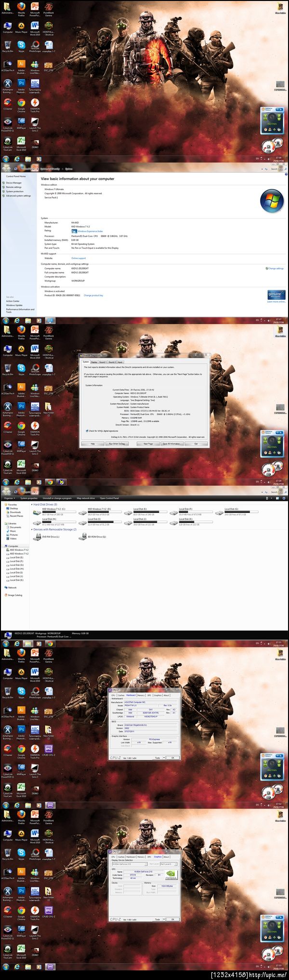Click Control Panel Home link
The height and width of the screenshot is (980, 289).
16,176
